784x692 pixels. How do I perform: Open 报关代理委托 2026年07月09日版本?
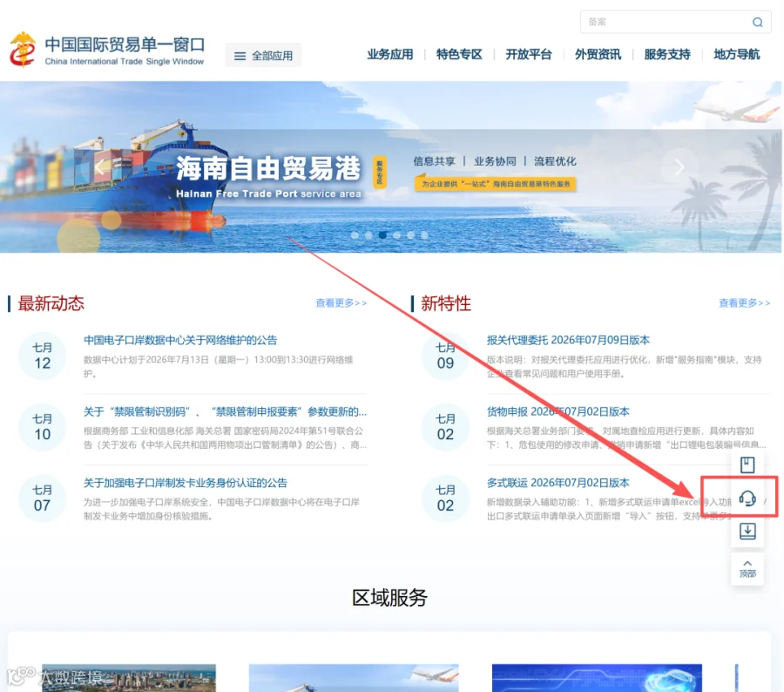(x=568, y=340)
